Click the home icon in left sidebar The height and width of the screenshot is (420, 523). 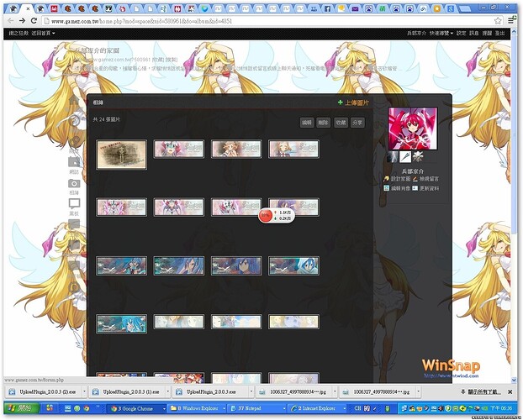click(x=74, y=100)
